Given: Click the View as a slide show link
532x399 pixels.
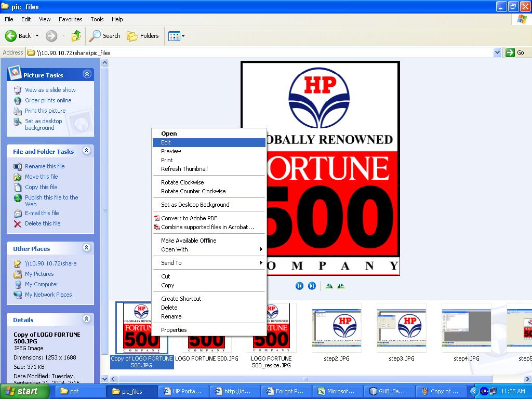Looking at the screenshot, I should pos(50,90).
